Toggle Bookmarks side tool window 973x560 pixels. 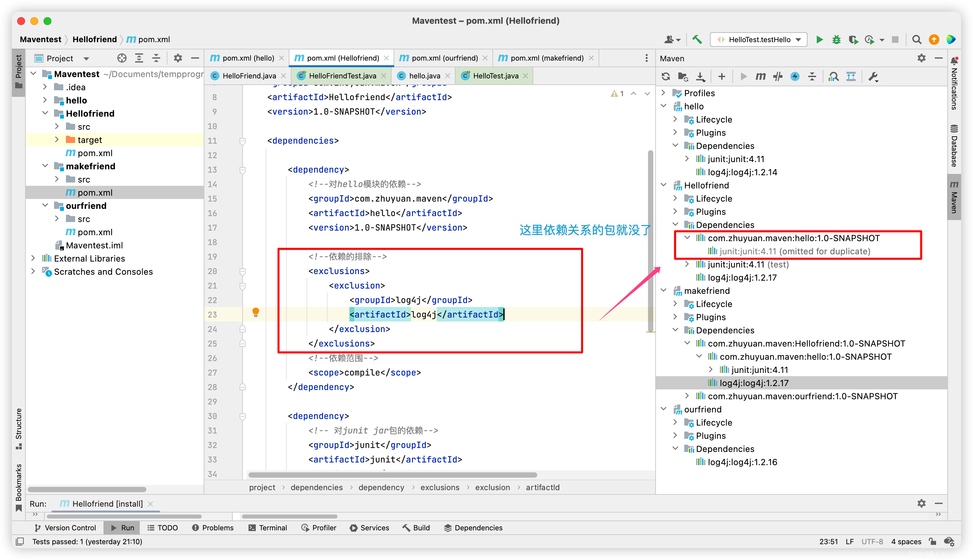tap(18, 488)
